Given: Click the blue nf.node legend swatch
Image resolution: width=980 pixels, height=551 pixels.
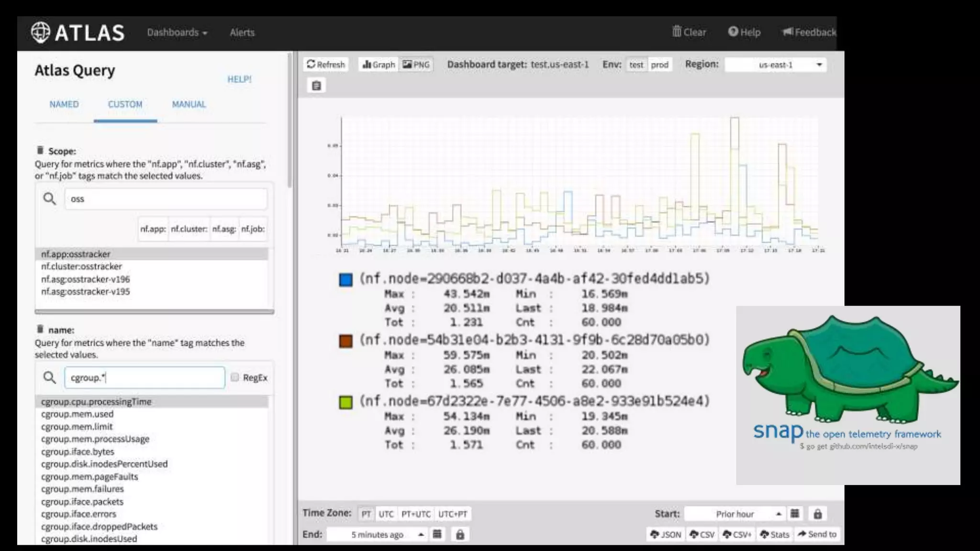Looking at the screenshot, I should [x=345, y=279].
